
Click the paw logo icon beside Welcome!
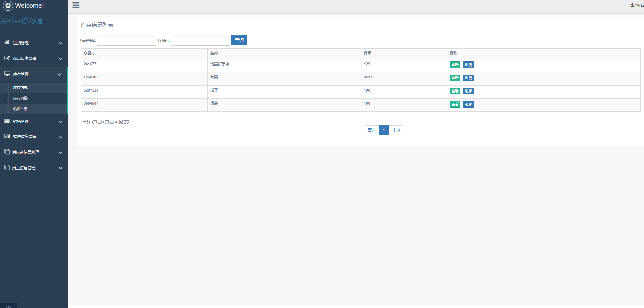pos(8,6)
